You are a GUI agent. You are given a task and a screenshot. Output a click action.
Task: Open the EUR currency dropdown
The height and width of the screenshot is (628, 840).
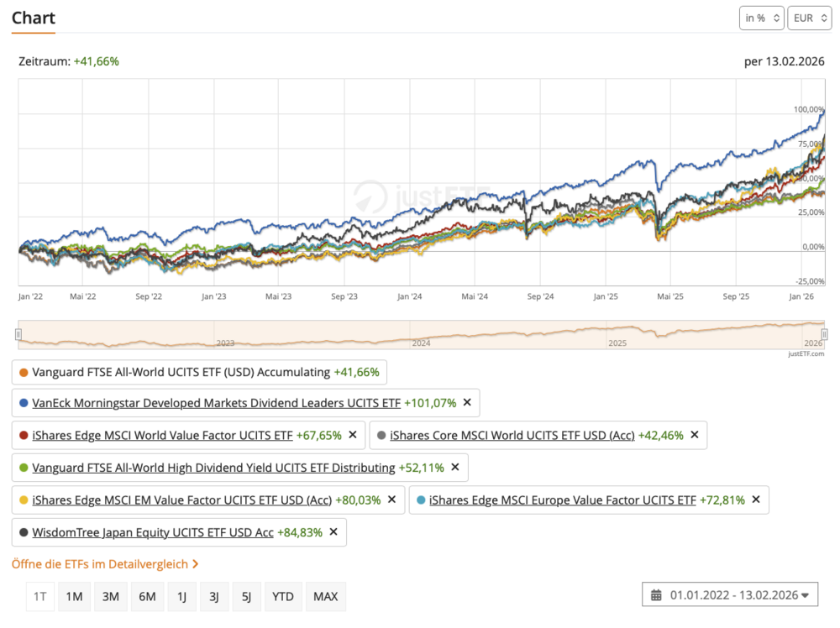[x=810, y=18]
